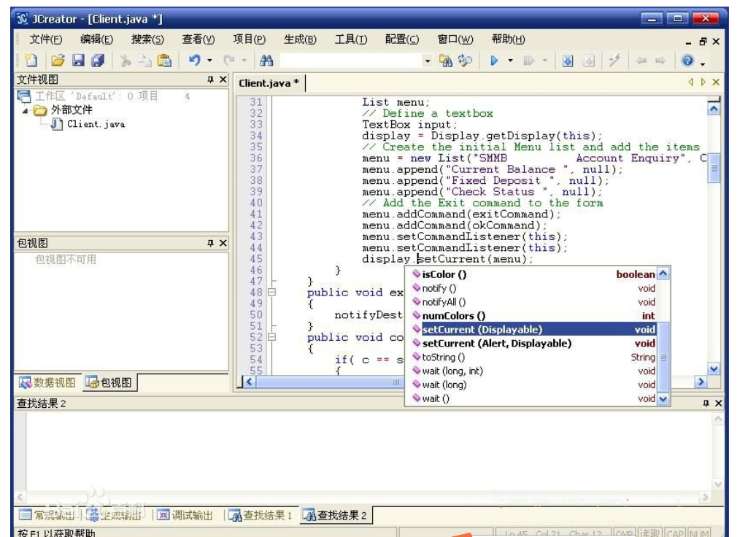Close the 包视图 panel

point(223,243)
